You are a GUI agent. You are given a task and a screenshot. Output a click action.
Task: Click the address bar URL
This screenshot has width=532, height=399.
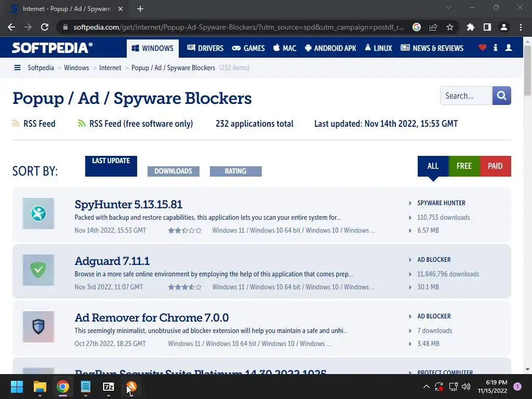[238, 27]
